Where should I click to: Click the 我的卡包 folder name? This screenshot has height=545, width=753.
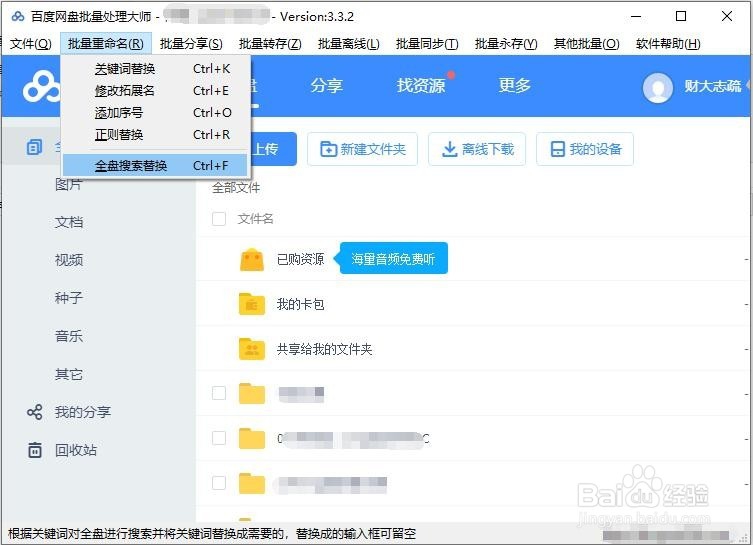301,304
